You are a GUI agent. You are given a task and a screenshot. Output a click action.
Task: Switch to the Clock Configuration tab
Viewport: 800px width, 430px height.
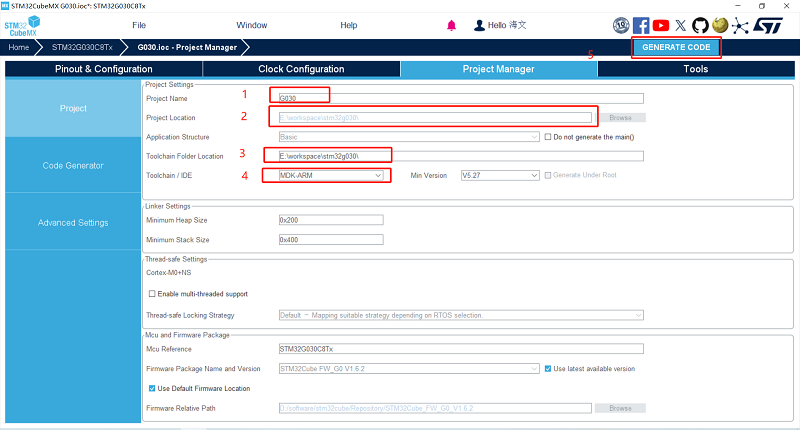pos(301,69)
